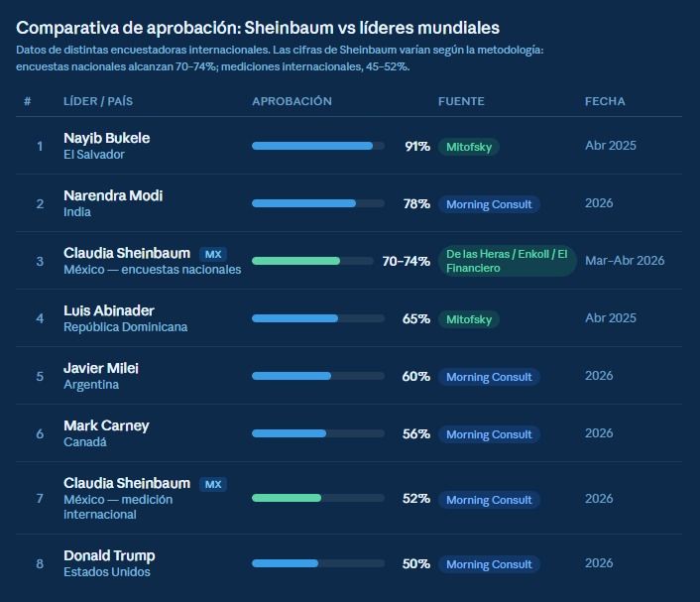Screen dimensions: 700x602
Task: Click the MX badge beside Sheinbaum encuestas nacionales
Action: pos(213,254)
